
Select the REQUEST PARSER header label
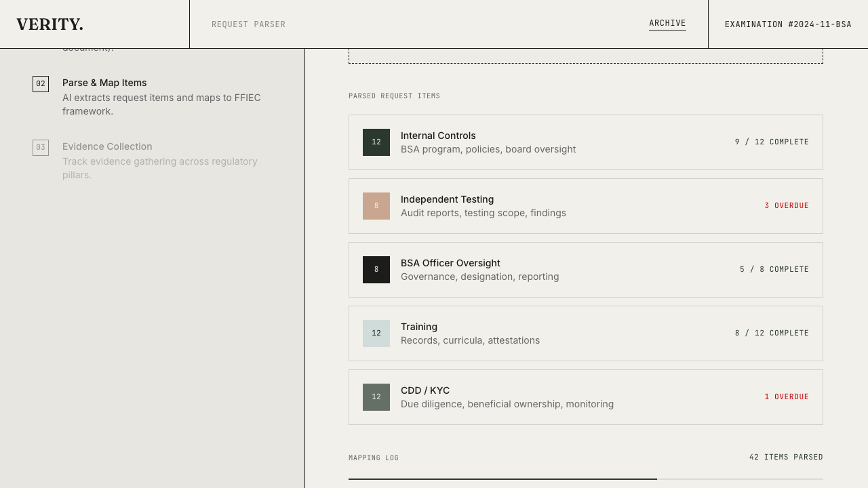(x=248, y=24)
